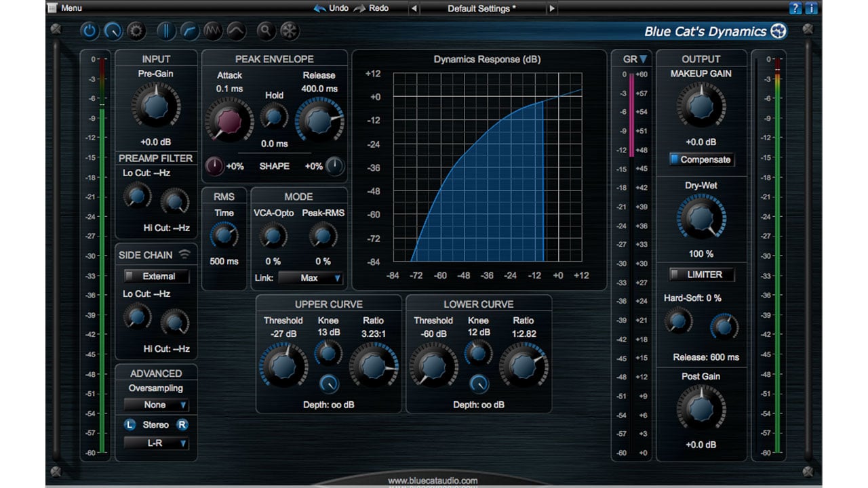Toggle the Compensate button
Screen dimensions: 868x488
[701, 160]
